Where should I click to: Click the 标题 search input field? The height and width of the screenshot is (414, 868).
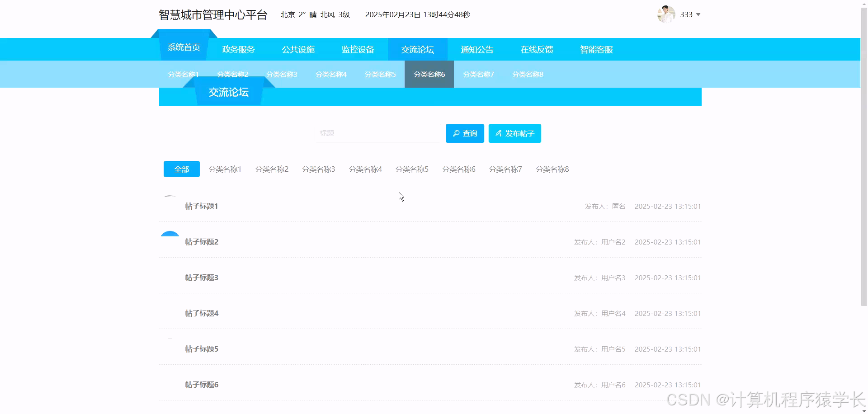377,133
